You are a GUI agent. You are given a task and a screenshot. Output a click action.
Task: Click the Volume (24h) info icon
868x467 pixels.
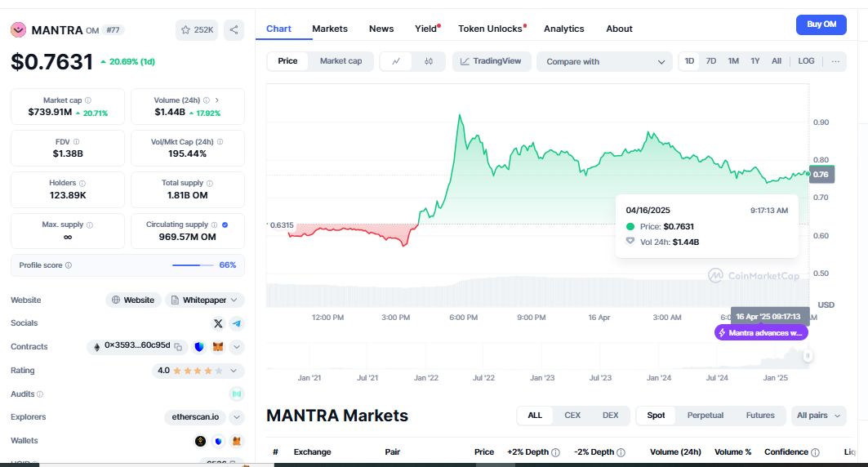pos(207,100)
